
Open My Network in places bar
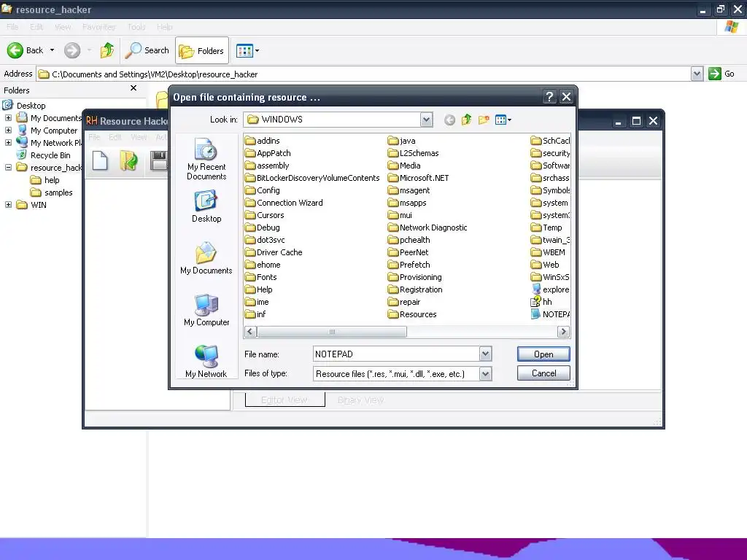[x=206, y=362]
